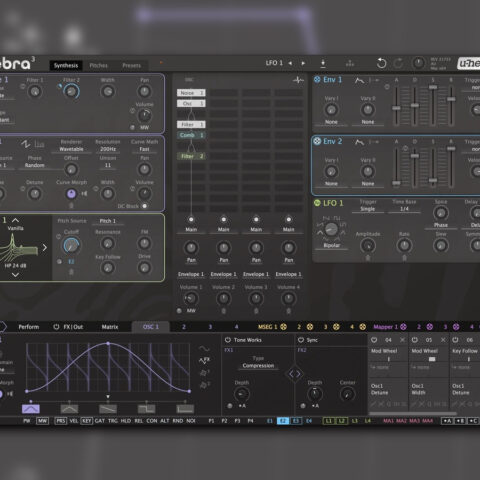The height and width of the screenshot is (480, 480).
Task: Go to previous preset with left arrow
Action: [290, 63]
